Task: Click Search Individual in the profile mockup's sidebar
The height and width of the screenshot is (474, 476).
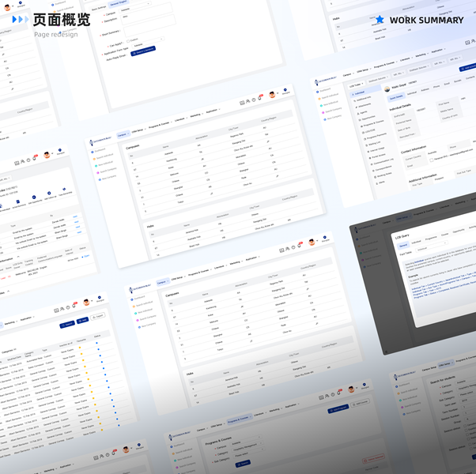Action: pos(328,96)
